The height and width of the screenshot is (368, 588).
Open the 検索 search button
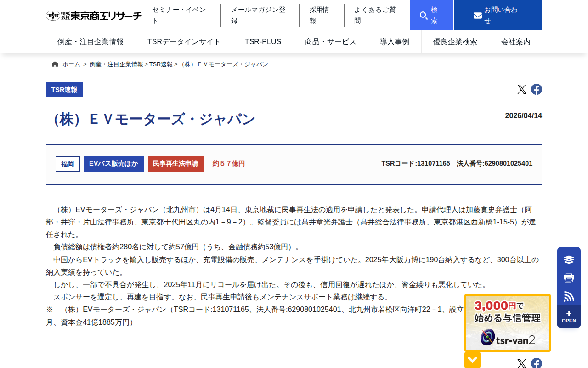tap(431, 15)
